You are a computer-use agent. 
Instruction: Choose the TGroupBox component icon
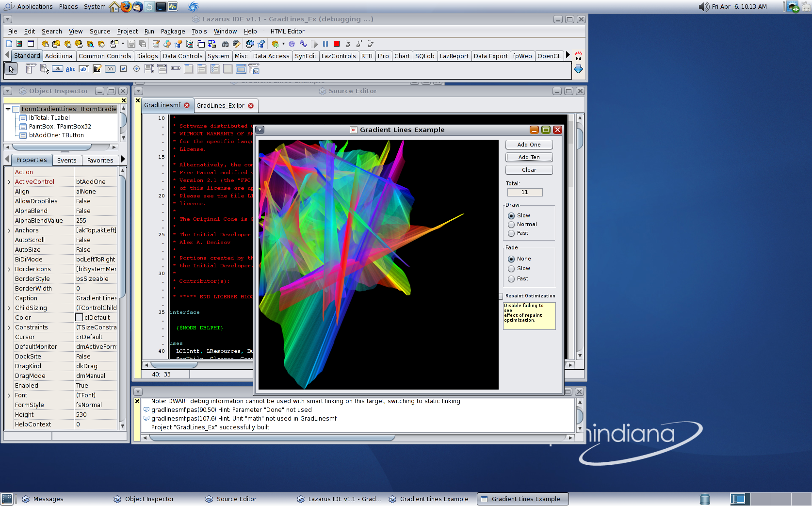(189, 69)
